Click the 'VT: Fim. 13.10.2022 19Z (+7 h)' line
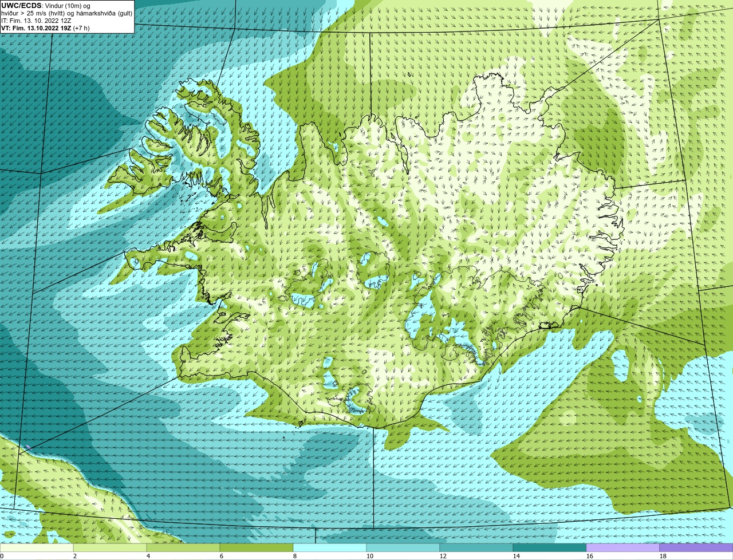Viewport: 733px width, 560px height. pyautogui.click(x=45, y=28)
